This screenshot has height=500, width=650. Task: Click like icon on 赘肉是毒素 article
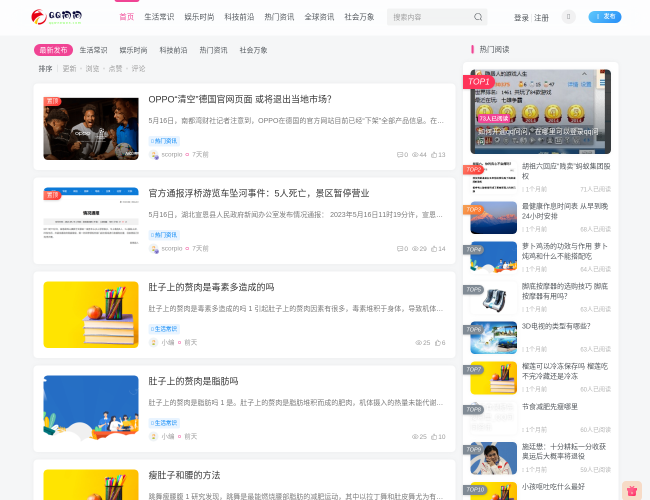[x=437, y=343]
